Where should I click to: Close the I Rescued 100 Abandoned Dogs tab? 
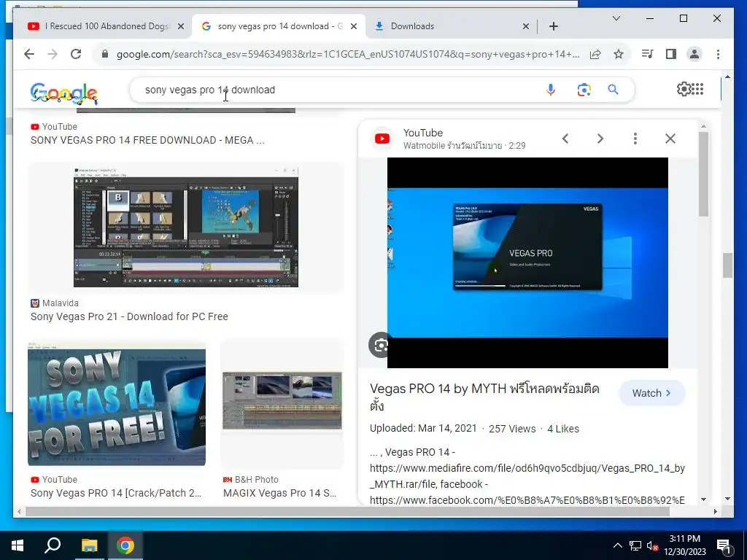tap(181, 26)
